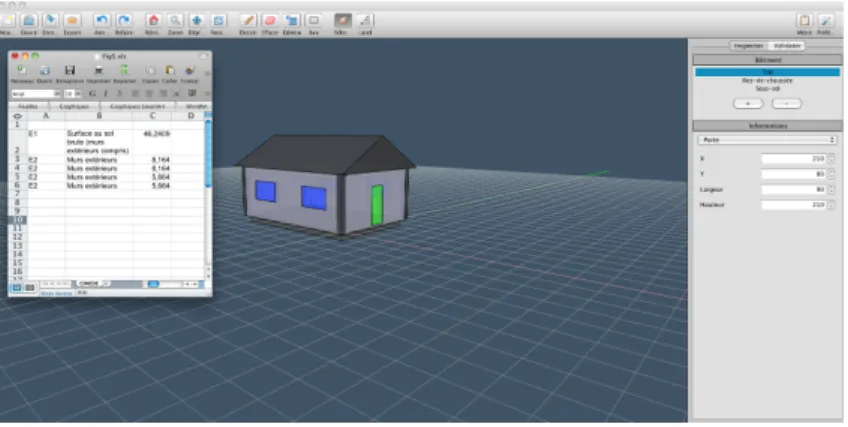
Task: Click the undo arrow in main toolbar
Action: (x=101, y=21)
